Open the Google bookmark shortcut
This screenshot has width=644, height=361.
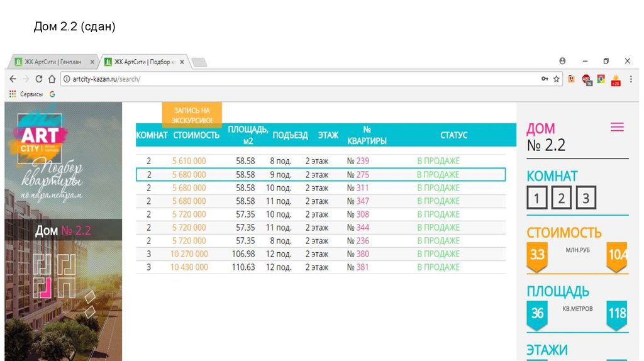52,94
